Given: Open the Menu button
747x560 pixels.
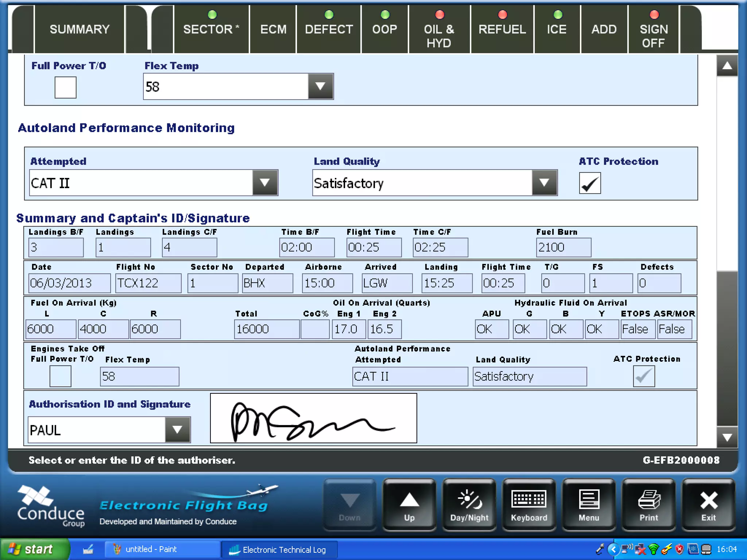Looking at the screenshot, I should 589,505.
